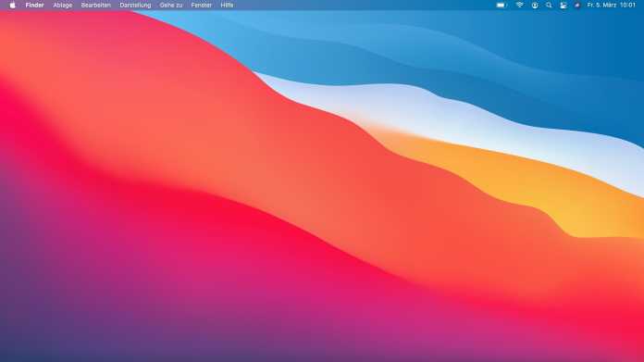
Task: Activate Siri from the menu bar
Action: 577,6
